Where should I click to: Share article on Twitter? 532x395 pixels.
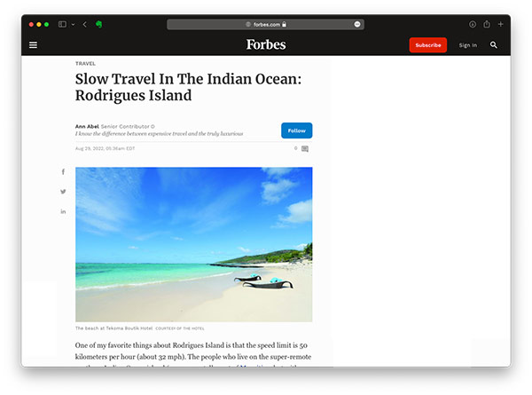tap(63, 192)
